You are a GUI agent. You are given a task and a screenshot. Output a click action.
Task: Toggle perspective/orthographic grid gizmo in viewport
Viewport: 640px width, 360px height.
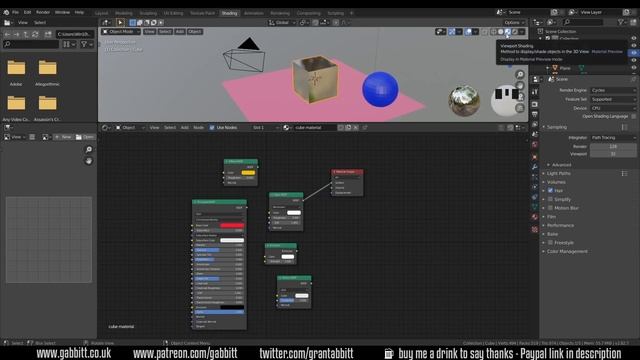coord(520,108)
